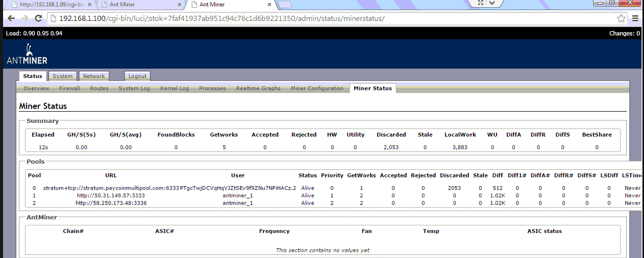
Task: Open the Network main tab
Action: [94, 76]
